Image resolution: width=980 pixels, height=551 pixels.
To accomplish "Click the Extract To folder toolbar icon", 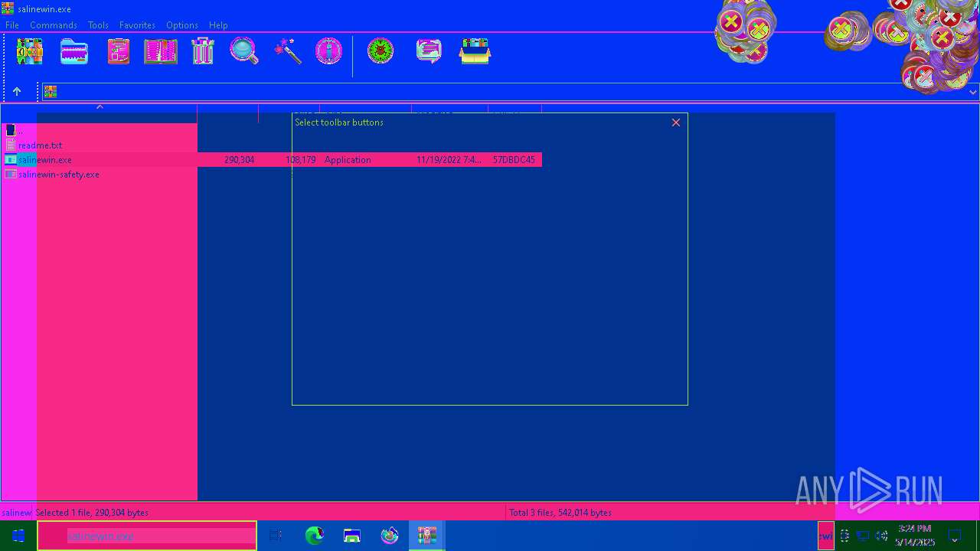I will point(74,51).
